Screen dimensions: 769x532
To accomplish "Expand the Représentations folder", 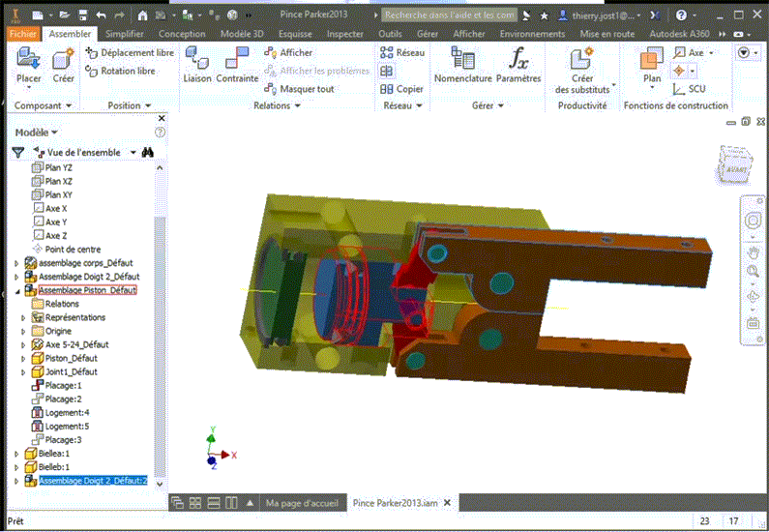I will [23, 317].
